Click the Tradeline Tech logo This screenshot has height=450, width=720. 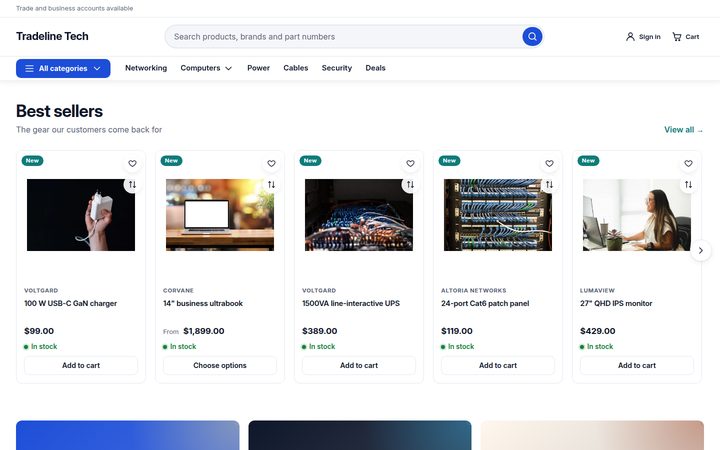(52, 36)
